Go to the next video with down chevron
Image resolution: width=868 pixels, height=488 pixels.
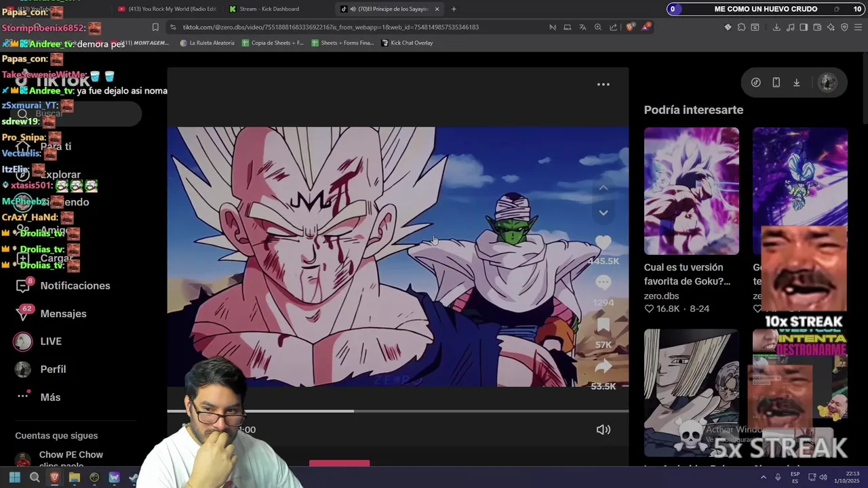point(603,213)
